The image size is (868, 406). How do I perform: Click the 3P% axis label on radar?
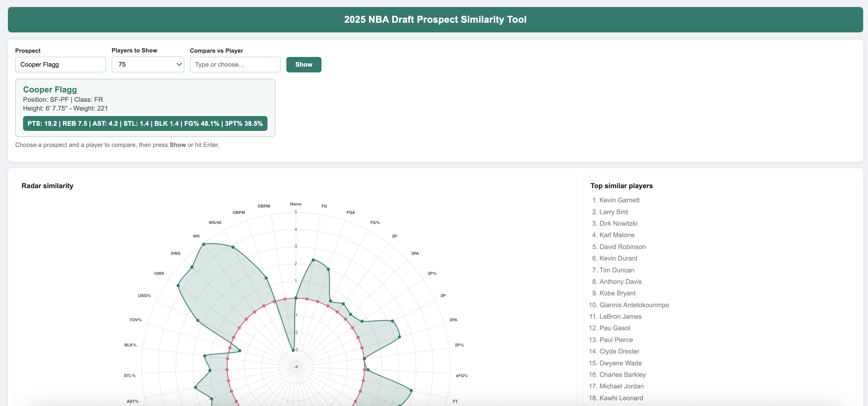432,273
